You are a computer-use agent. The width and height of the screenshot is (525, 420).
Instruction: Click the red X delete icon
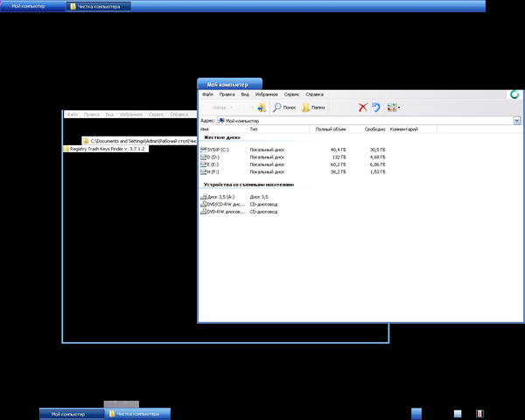362,108
